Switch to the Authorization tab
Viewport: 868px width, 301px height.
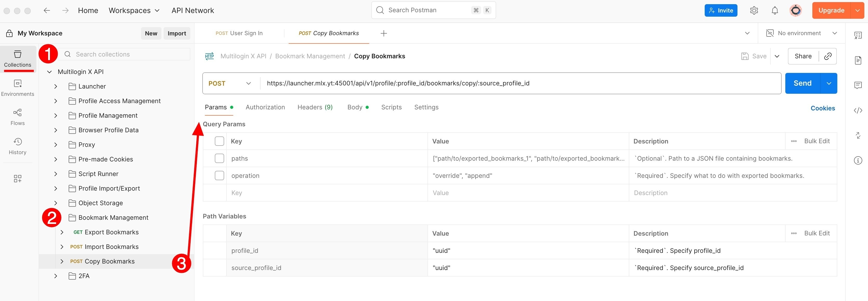(x=265, y=107)
